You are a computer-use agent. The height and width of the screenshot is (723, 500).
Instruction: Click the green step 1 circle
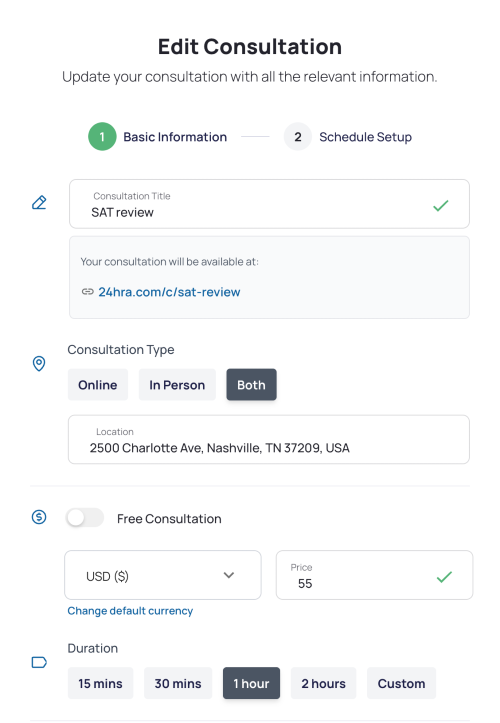(102, 136)
